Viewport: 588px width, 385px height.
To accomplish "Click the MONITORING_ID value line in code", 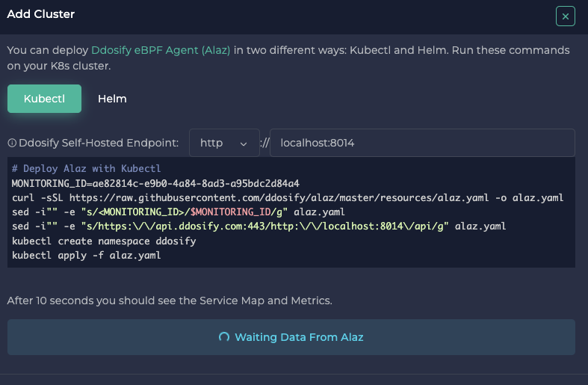I will tap(155, 183).
